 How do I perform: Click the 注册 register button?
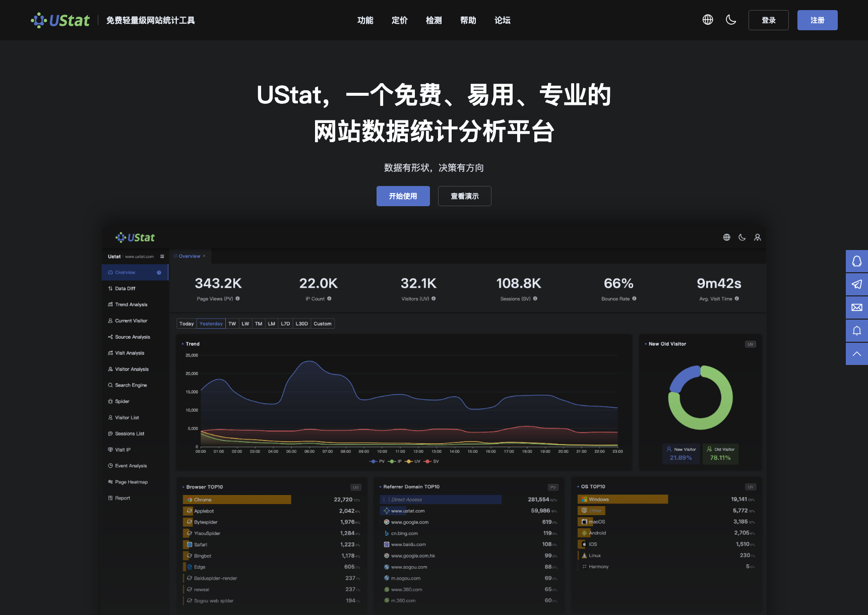pos(817,20)
